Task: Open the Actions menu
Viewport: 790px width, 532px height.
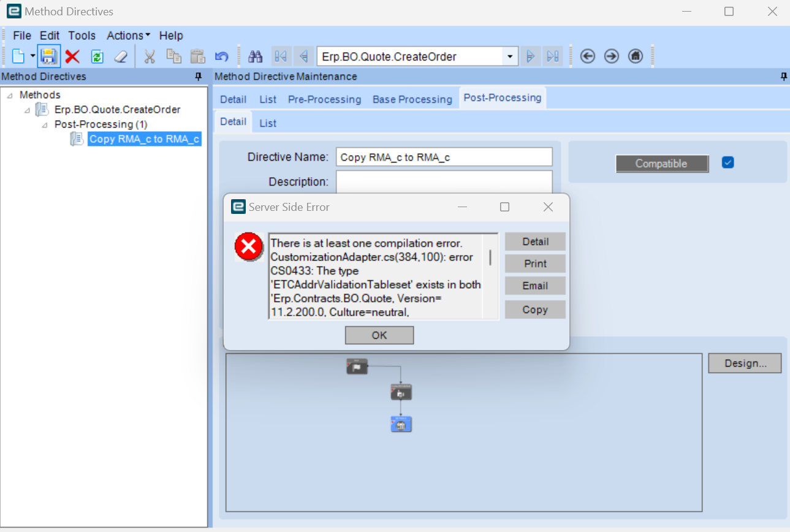Action: (124, 36)
